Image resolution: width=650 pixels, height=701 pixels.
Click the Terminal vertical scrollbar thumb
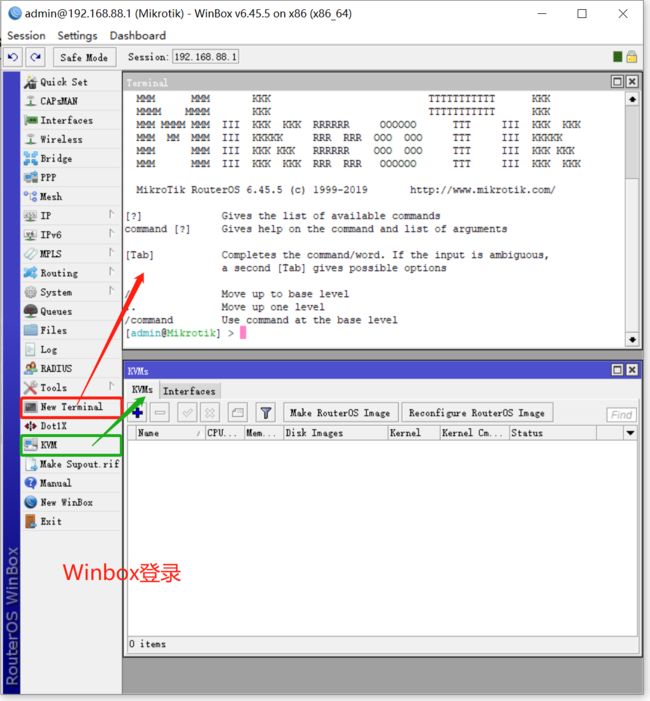632,143
